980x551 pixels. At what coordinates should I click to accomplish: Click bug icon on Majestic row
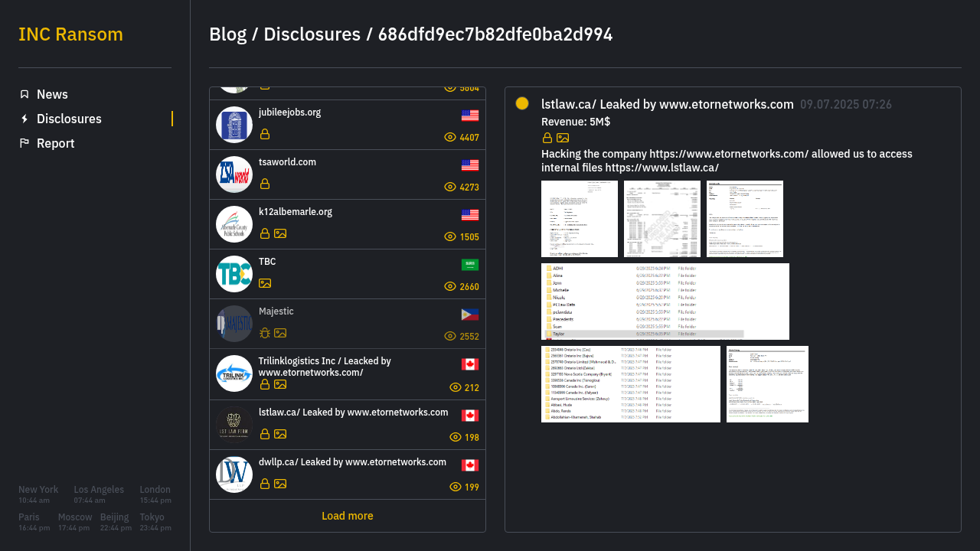(x=265, y=333)
